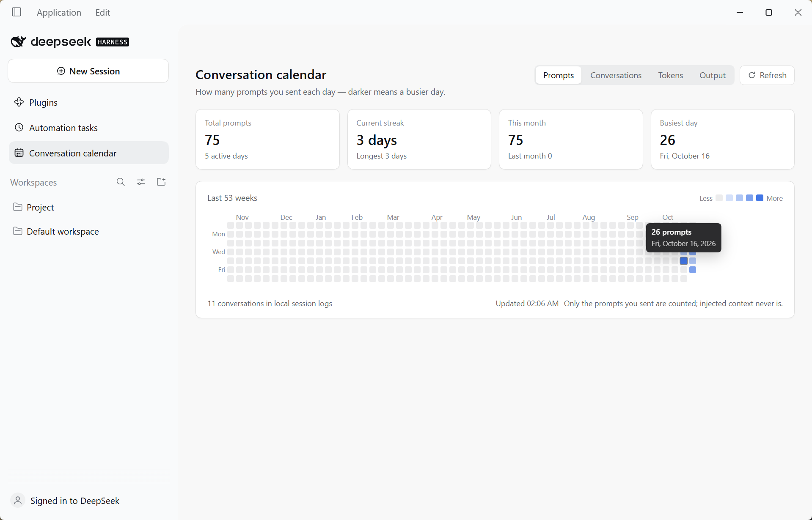Open the Project workspace
Viewport: 812px width, 520px height.
coord(88,207)
